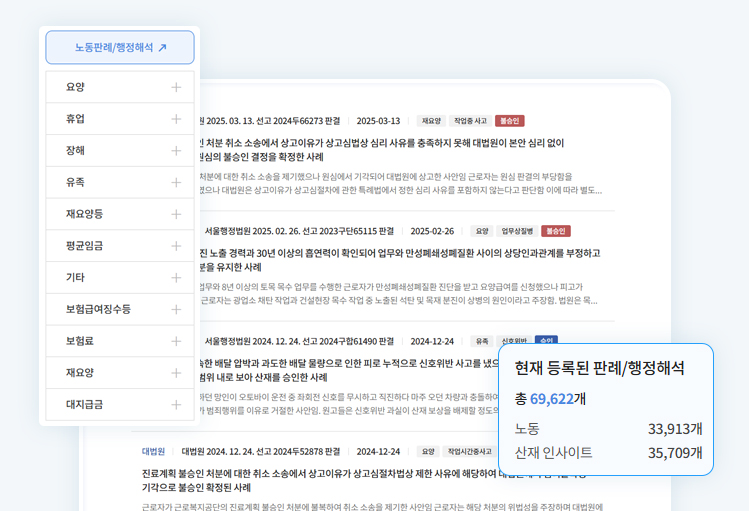This screenshot has height=511, width=749.
Task: Select the 보험료 menu label
Action: click(80, 341)
